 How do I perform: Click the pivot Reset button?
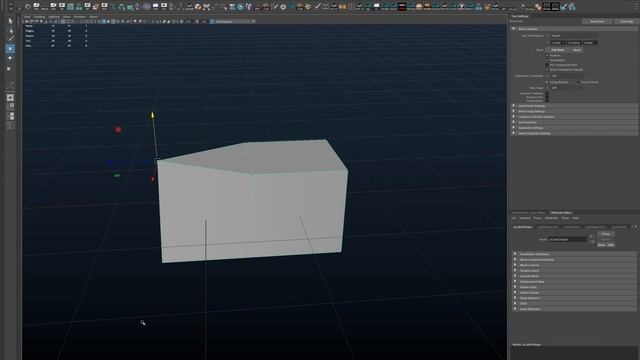point(577,50)
